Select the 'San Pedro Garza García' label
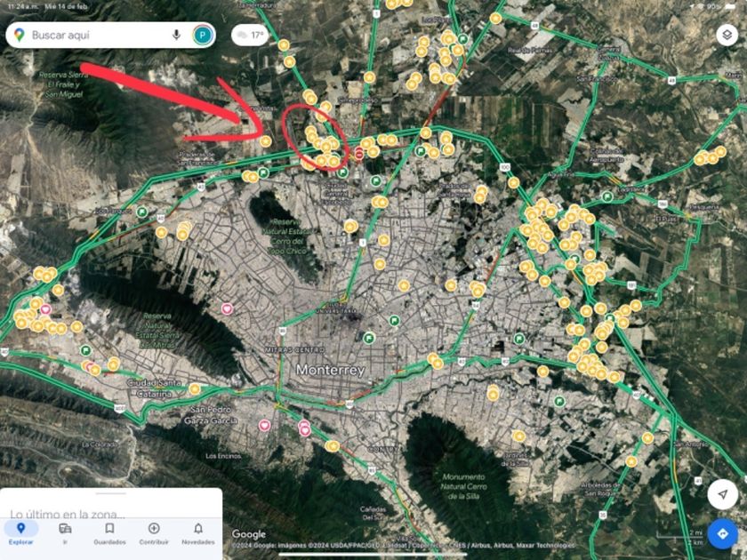The image size is (747, 560). click(211, 415)
